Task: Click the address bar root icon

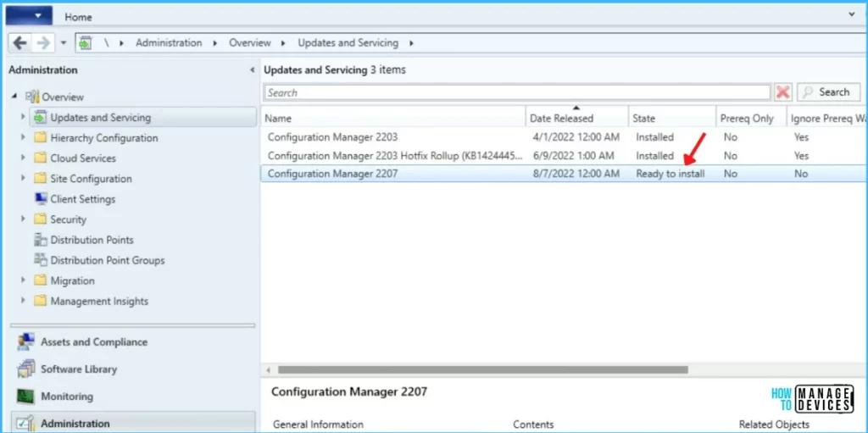Action: pyautogui.click(x=86, y=43)
